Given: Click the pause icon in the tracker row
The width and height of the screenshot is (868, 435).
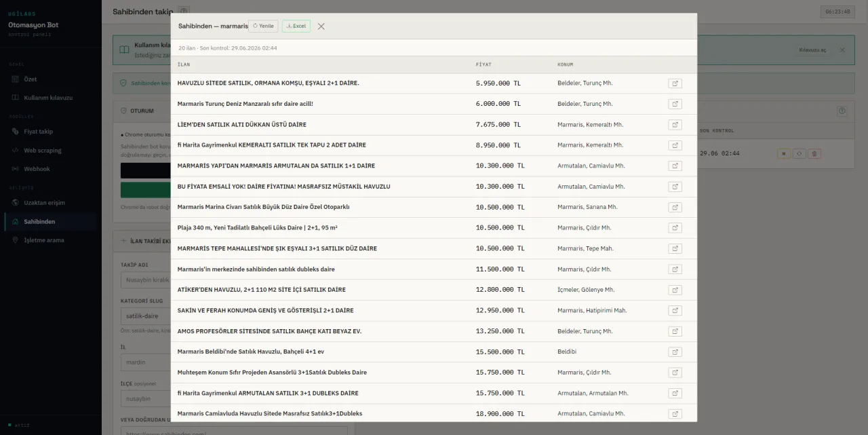Looking at the screenshot, I should point(783,153).
